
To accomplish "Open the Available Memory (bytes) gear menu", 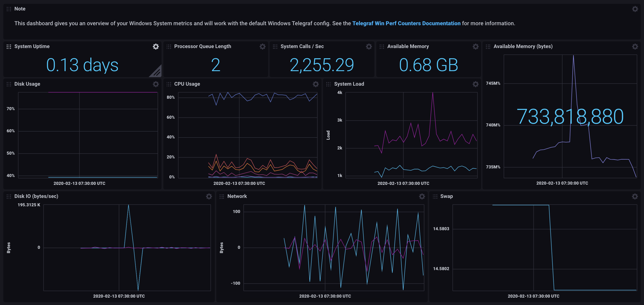I will pos(635,46).
